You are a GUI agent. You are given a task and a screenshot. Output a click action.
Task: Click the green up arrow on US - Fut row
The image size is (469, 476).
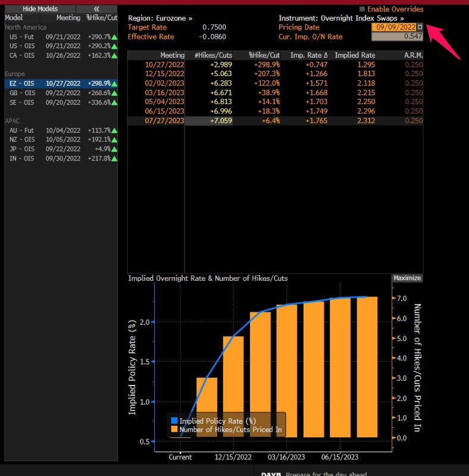click(114, 37)
